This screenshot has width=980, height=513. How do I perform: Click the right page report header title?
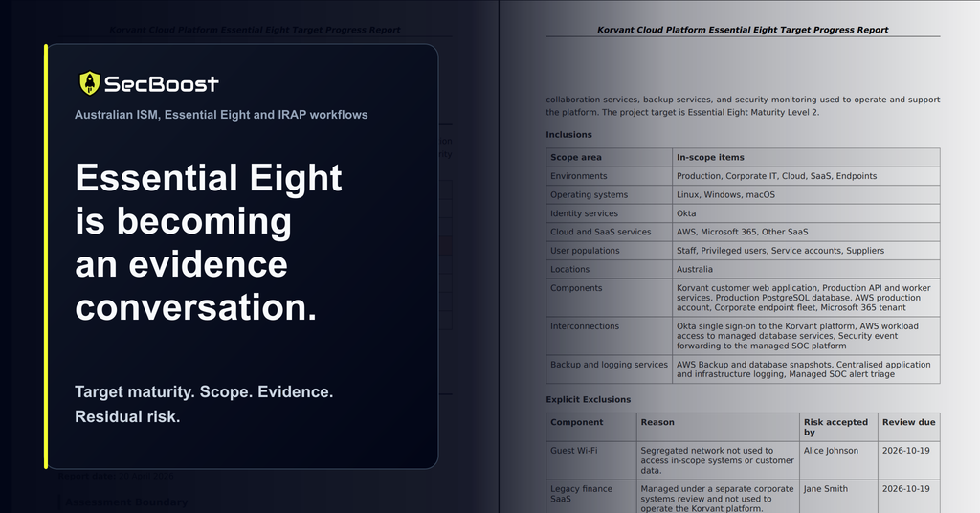pos(743,30)
